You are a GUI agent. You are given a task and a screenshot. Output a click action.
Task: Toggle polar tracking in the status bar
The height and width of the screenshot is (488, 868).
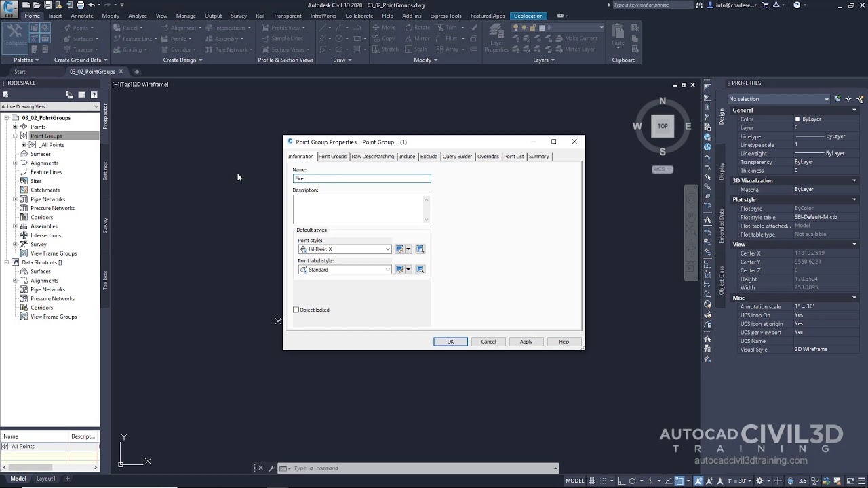point(633,481)
